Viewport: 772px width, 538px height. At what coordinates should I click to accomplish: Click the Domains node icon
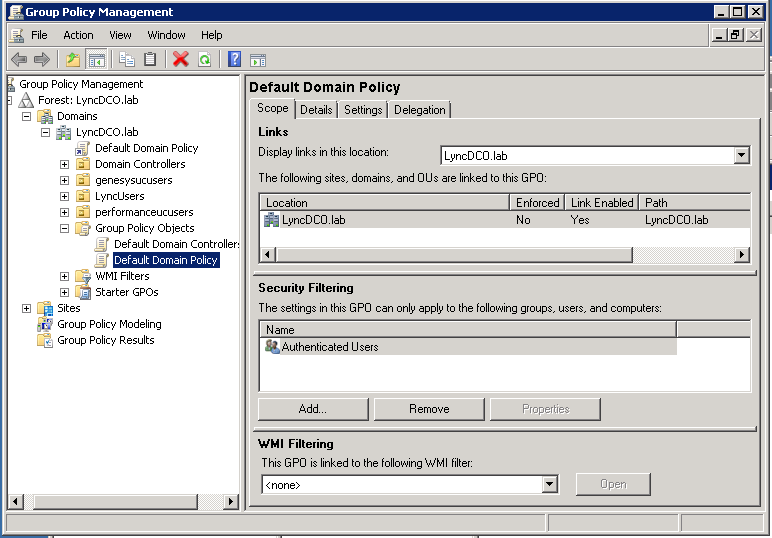tap(45, 117)
